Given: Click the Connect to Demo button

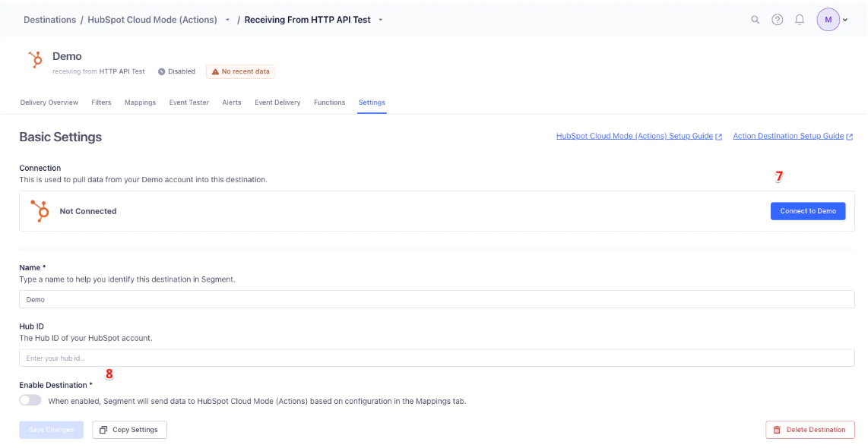Looking at the screenshot, I should coord(808,211).
